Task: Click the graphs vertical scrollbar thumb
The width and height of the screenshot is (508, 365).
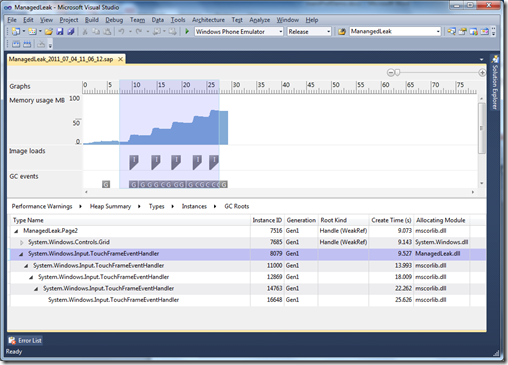Action: 482,128
